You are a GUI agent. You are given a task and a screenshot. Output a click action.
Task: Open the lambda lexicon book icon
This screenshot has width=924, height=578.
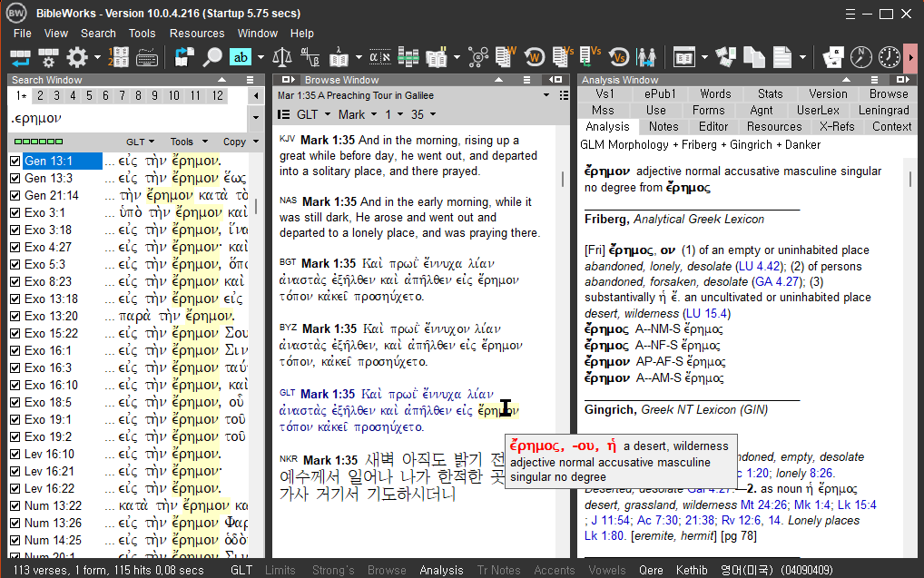[x=339, y=57]
